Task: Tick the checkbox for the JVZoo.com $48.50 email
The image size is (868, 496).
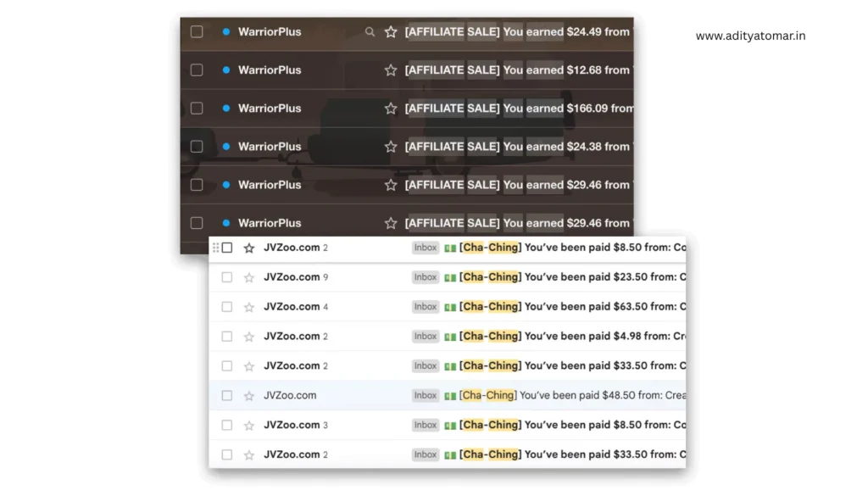Action: 227,395
